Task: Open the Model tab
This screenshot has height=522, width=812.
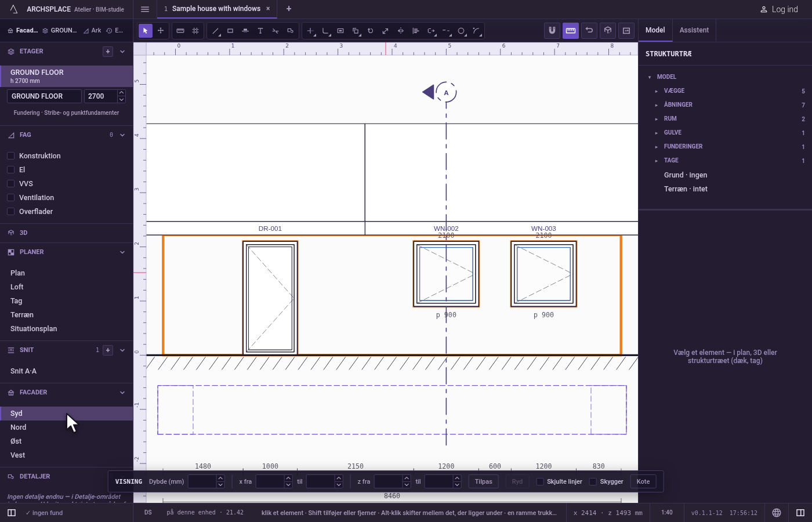Action: [x=655, y=30]
